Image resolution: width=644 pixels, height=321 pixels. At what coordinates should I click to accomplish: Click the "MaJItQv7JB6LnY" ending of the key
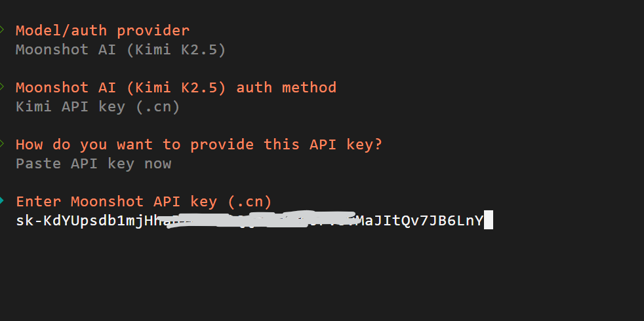[420, 221]
